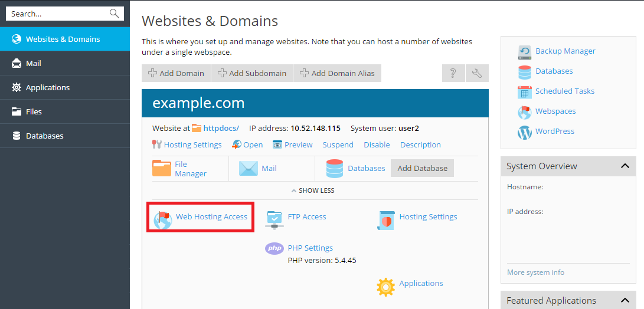Click inside the Search input field
644x309 pixels.
click(x=65, y=14)
